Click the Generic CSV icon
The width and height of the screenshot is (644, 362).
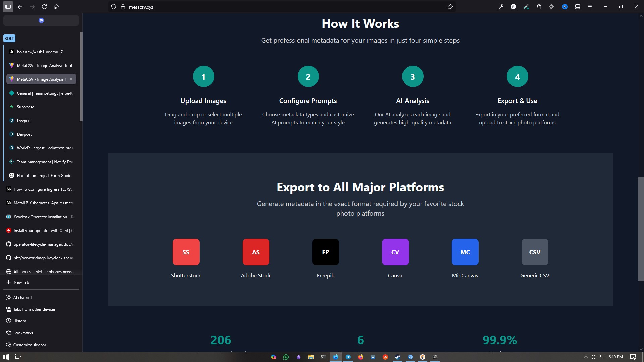tap(535, 252)
